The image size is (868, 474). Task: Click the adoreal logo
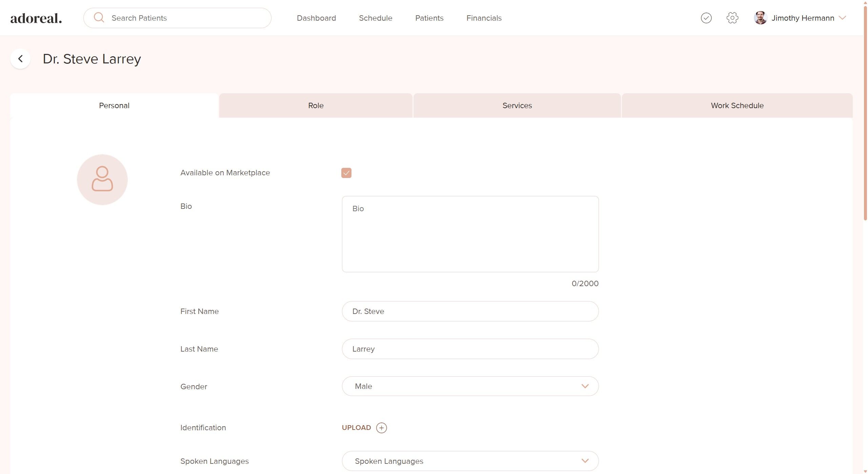36,18
